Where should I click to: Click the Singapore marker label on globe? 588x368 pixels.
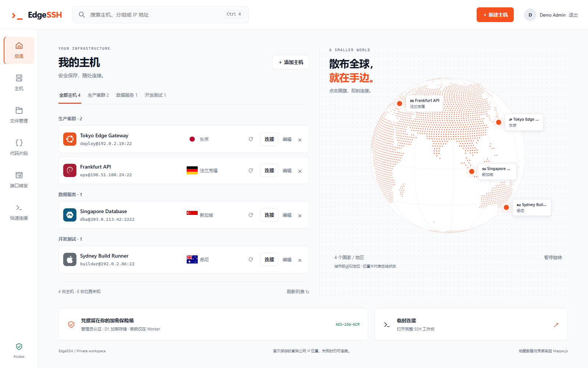point(497,171)
